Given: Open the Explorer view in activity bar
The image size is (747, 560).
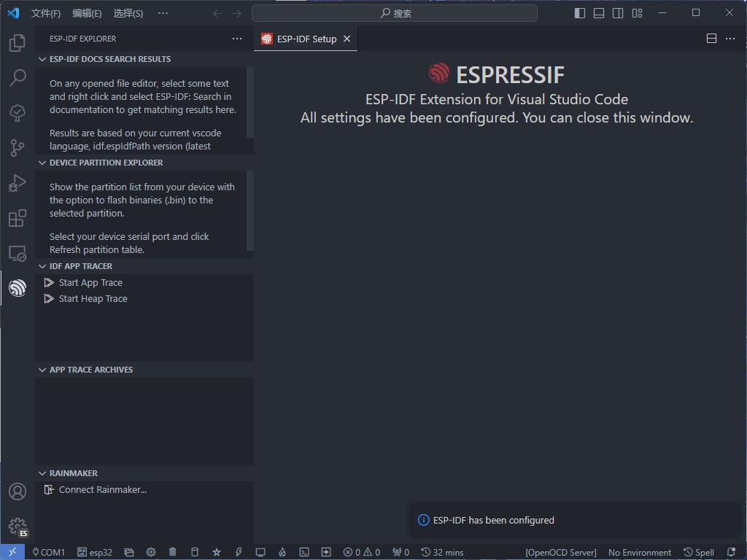Looking at the screenshot, I should [18, 43].
